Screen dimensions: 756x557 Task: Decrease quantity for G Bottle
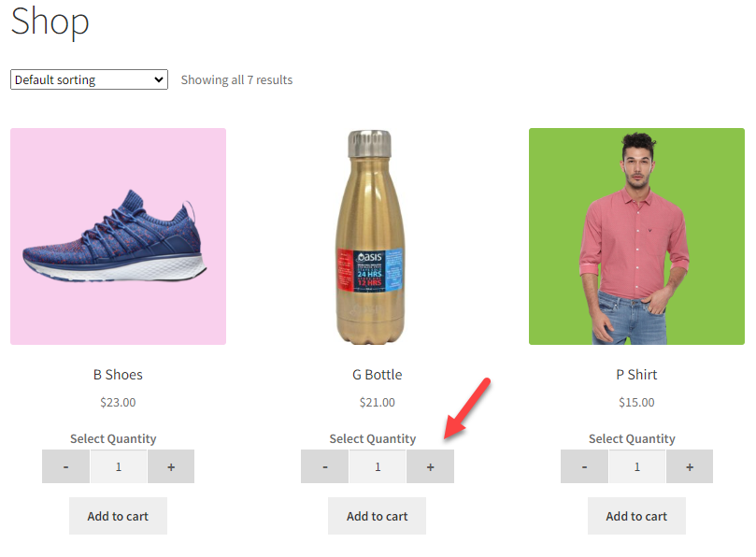pos(324,466)
